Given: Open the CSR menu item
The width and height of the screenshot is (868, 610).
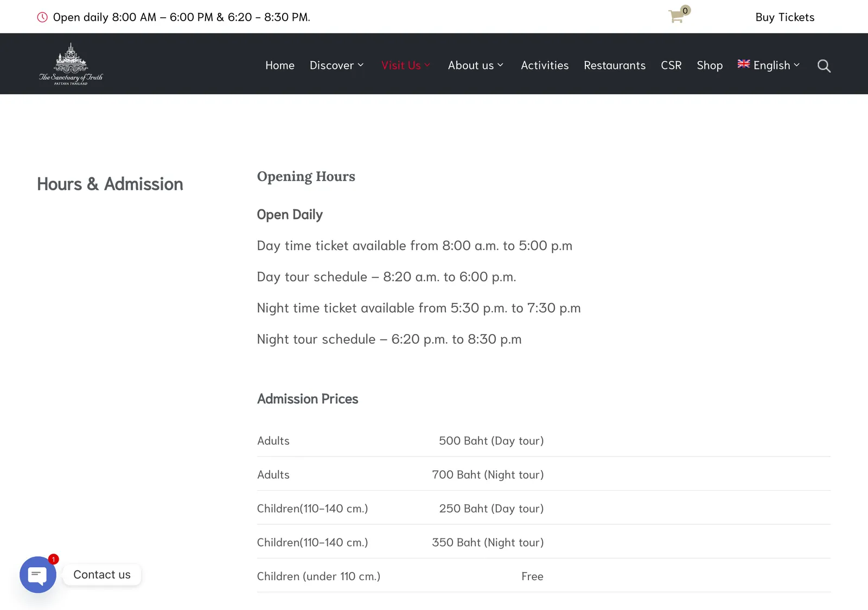Looking at the screenshot, I should coord(671,65).
